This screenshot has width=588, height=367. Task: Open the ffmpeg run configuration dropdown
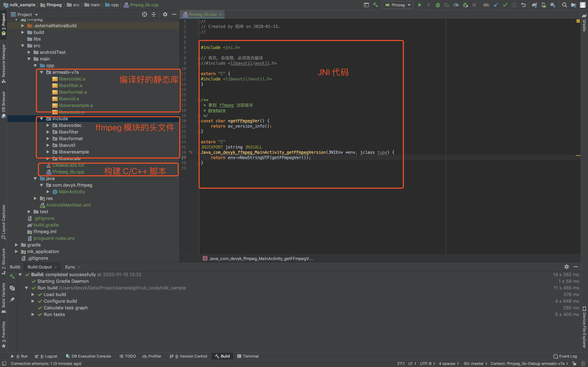(x=410, y=5)
